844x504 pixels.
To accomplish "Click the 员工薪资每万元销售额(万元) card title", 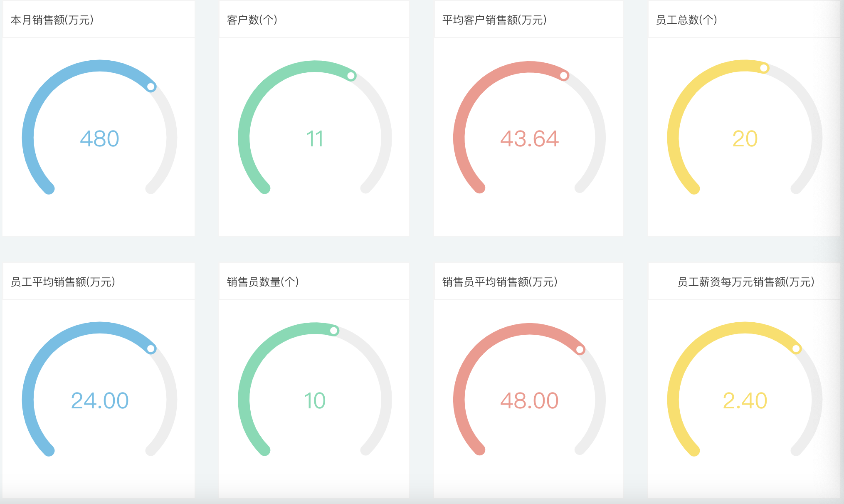I will tap(746, 282).
